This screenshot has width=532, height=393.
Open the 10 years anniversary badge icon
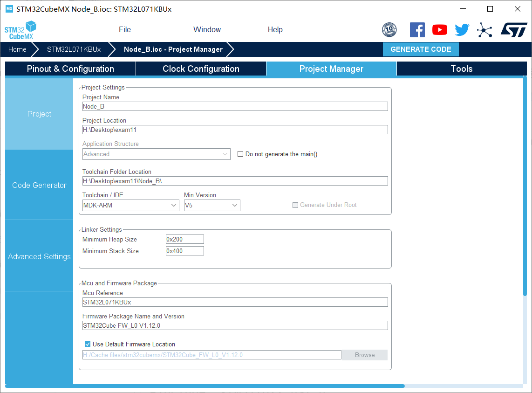(389, 30)
